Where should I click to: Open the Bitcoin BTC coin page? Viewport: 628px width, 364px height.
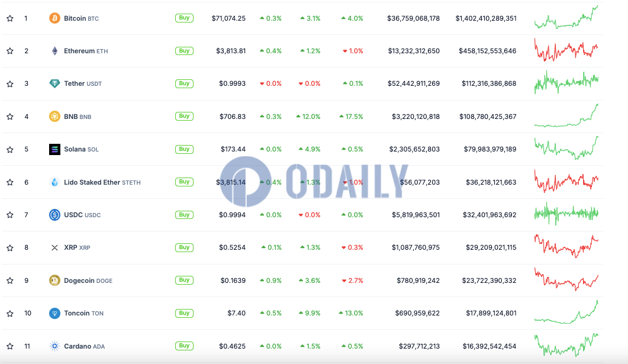(x=81, y=18)
